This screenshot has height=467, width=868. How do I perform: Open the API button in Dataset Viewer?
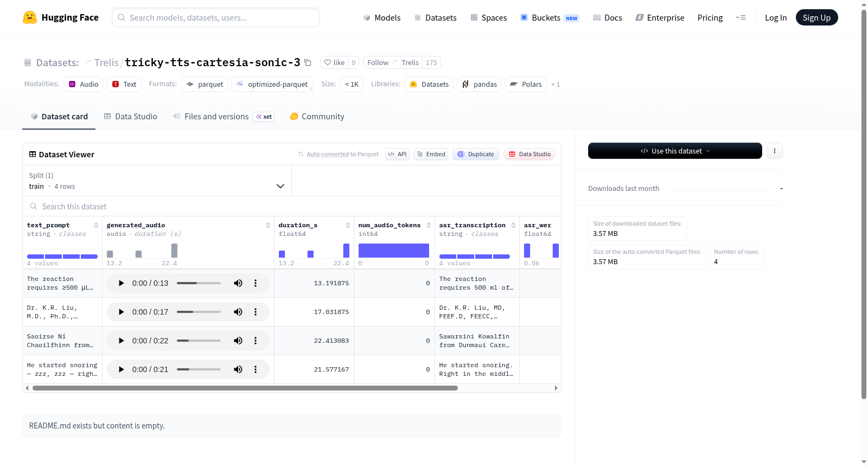tap(397, 154)
